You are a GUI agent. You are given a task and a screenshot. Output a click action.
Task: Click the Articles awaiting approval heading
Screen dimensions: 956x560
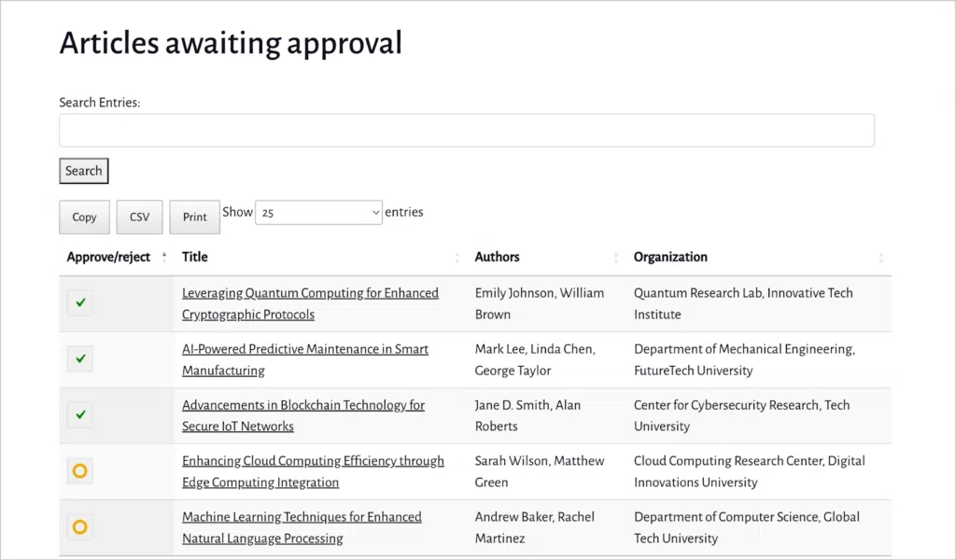[x=231, y=43]
